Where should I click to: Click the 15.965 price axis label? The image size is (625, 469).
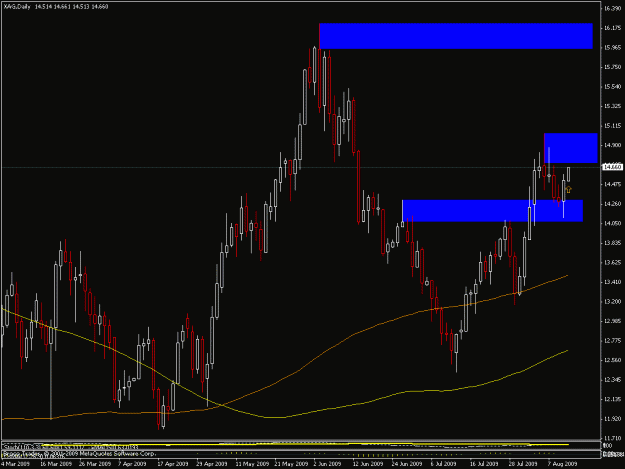pos(613,47)
